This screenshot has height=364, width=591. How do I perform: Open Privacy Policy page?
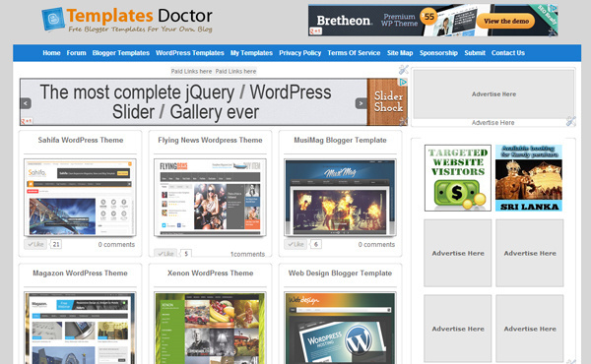pos(300,53)
